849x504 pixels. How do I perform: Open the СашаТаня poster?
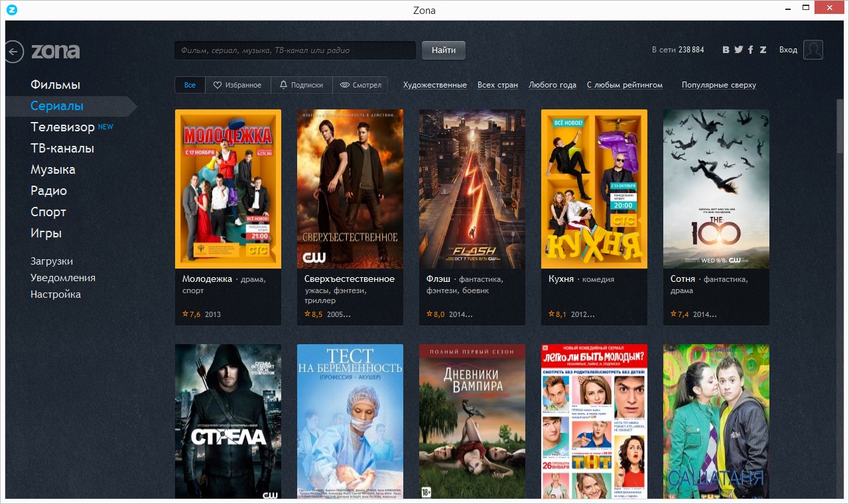pos(716,422)
